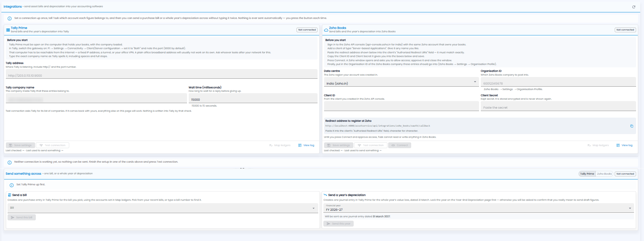Click the '31 March 2027' journal entry date text

point(381,217)
